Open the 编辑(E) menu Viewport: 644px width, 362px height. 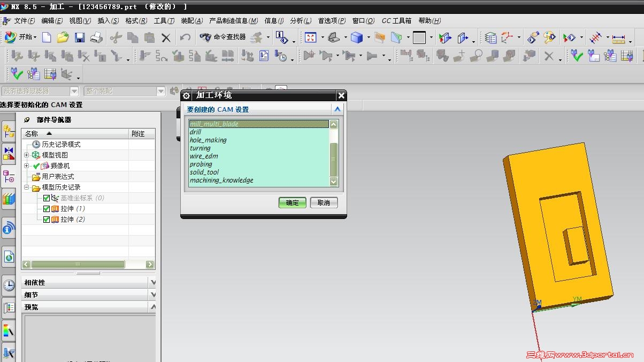tap(52, 21)
